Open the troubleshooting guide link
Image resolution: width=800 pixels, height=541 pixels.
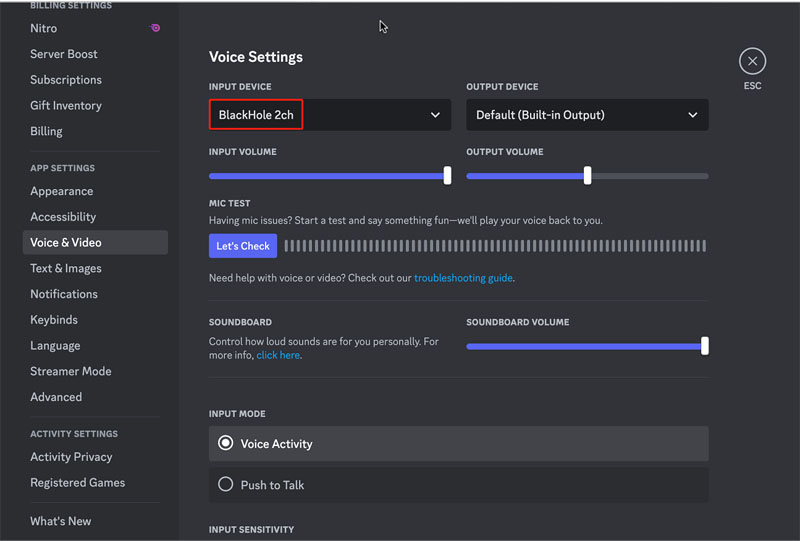(463, 278)
